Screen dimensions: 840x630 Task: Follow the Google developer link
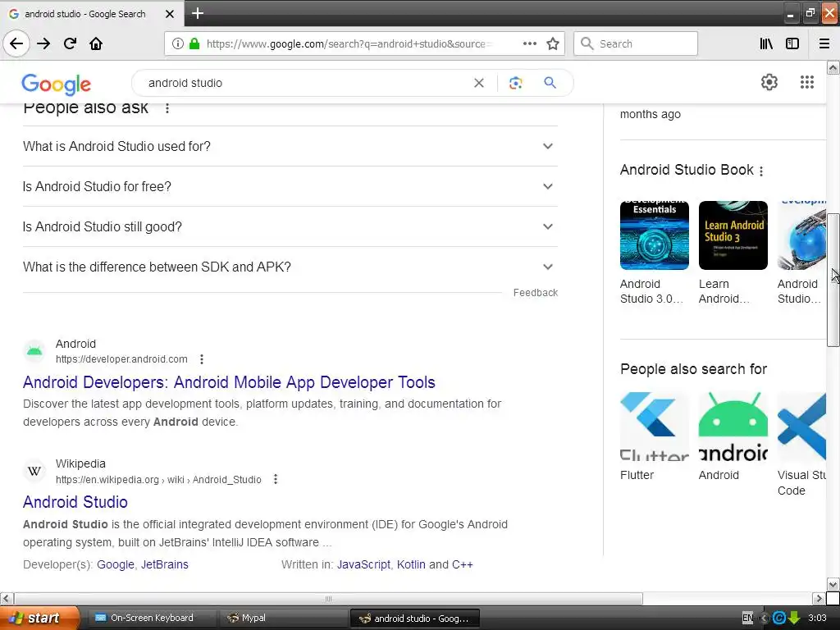[x=115, y=564]
